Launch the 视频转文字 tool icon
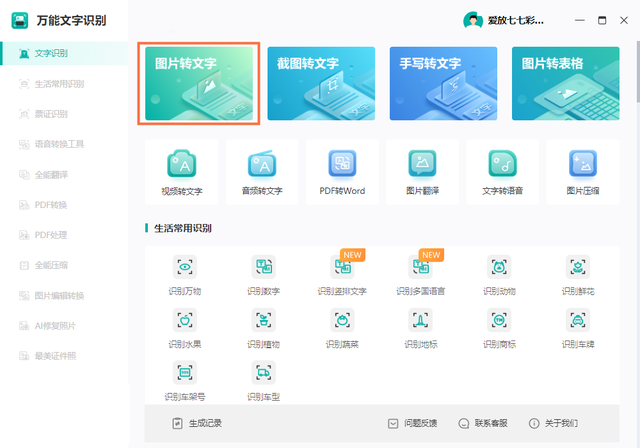Viewport: 640px width, 448px height. (182, 164)
